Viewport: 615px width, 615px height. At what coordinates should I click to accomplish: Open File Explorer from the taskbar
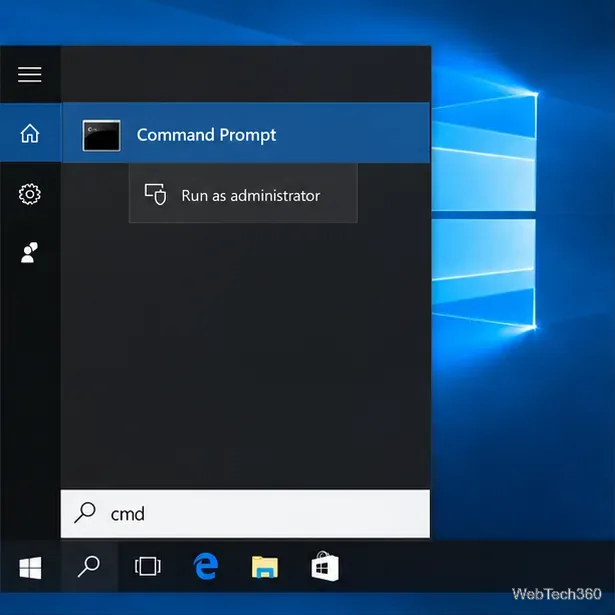(x=265, y=567)
